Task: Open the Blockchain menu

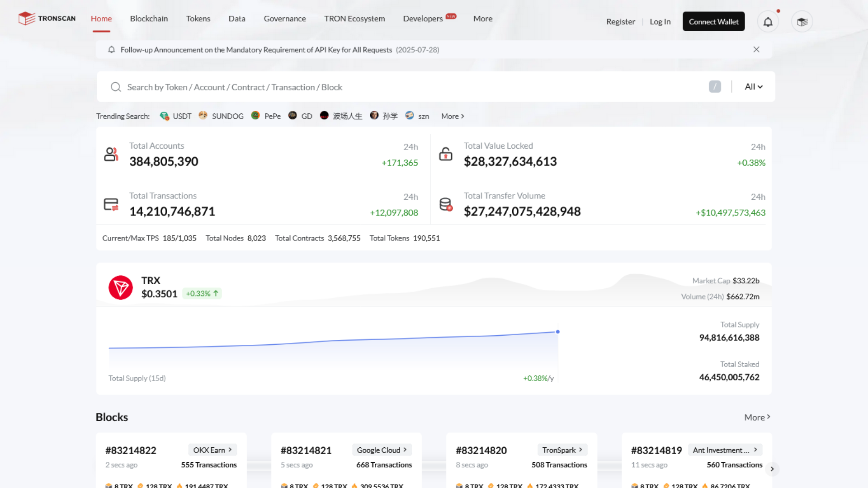Action: point(149,19)
